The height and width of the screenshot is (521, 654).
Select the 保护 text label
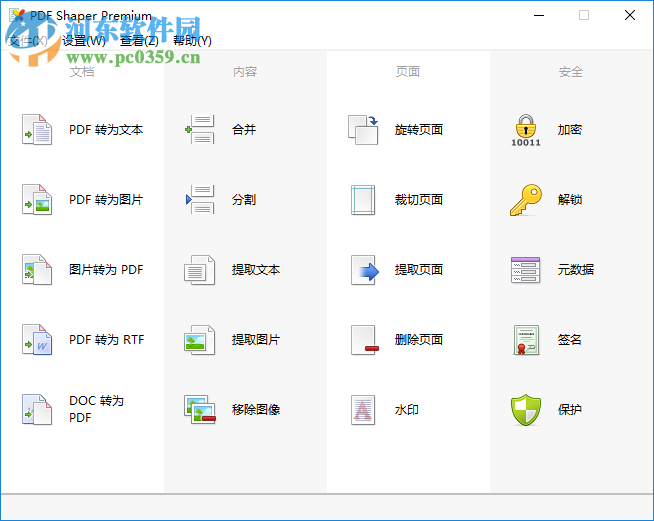570,410
